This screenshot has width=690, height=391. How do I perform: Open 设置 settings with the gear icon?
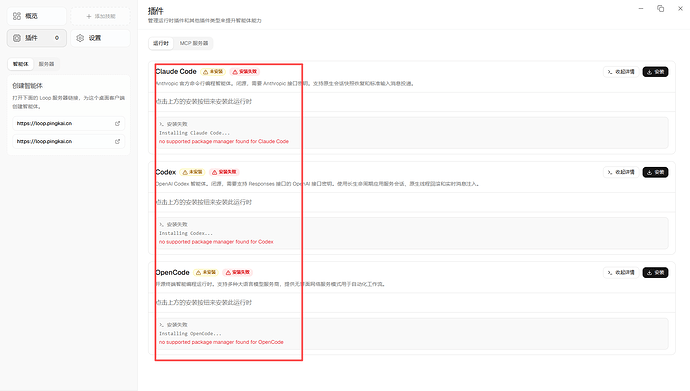[x=100, y=38]
